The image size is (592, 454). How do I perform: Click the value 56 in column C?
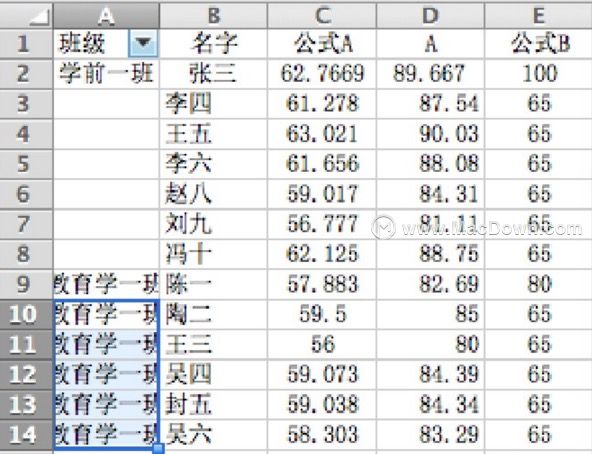322,344
